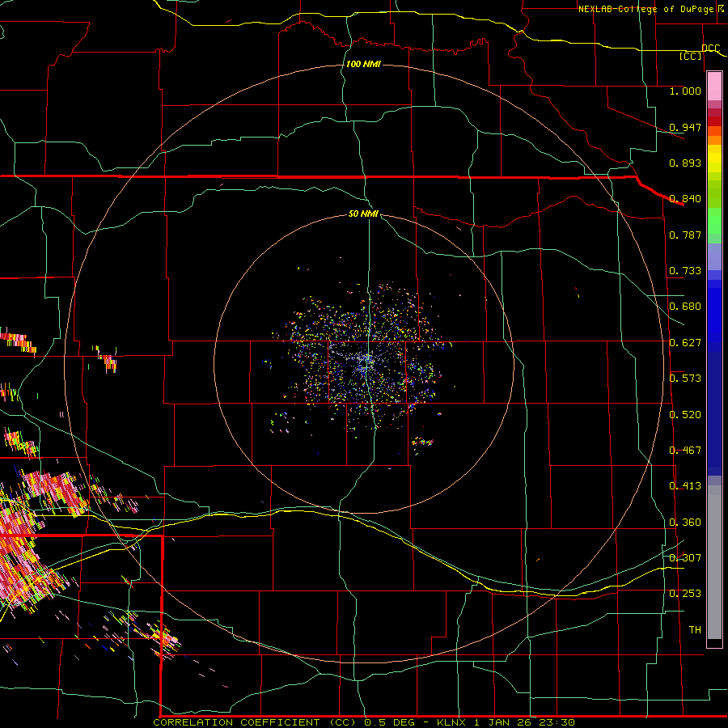Click the 0.680 value on the color scale
Viewport: 728px width, 728px height.
click(685, 307)
